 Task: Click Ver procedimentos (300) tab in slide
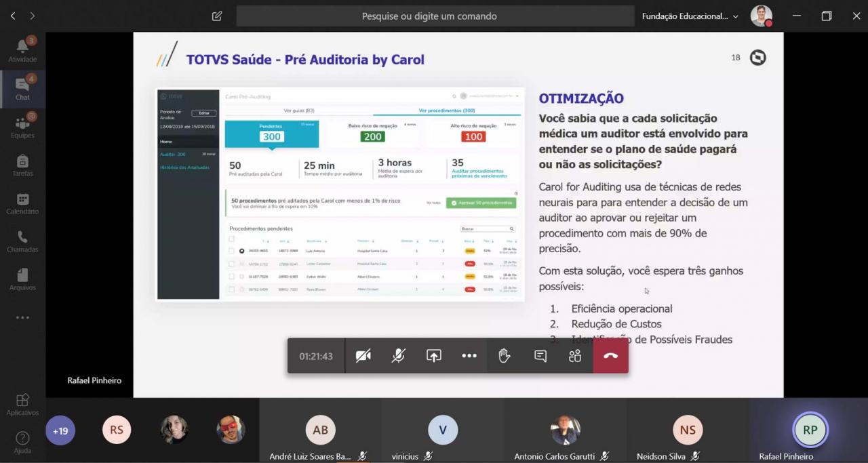(447, 110)
